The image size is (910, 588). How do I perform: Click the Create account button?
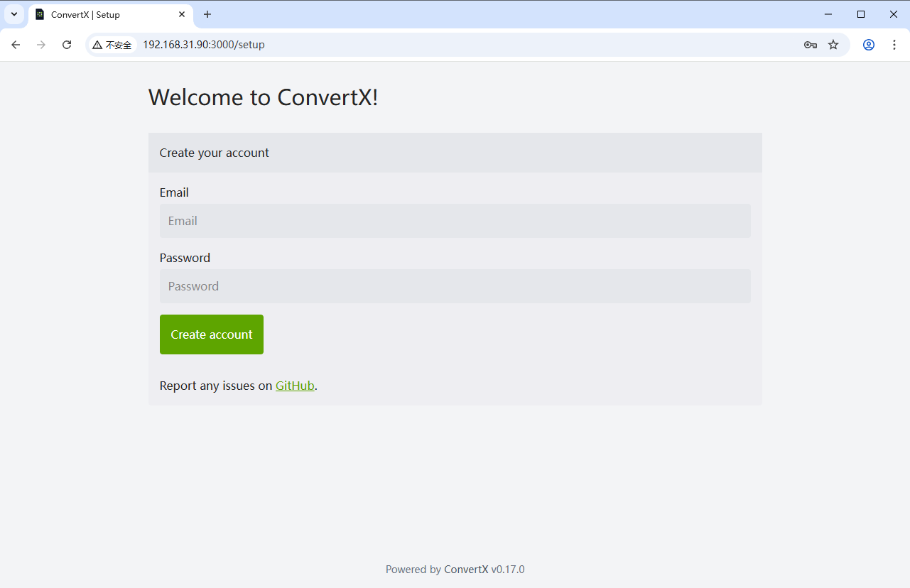pyautogui.click(x=212, y=334)
